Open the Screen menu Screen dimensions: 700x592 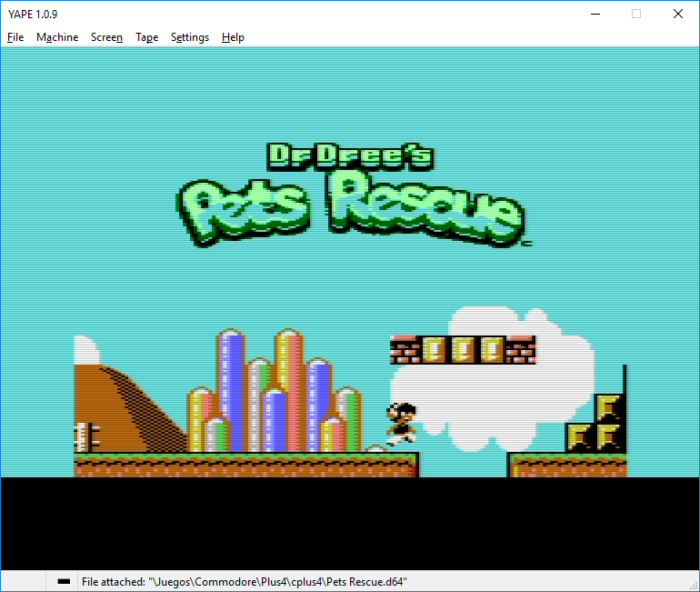coord(106,37)
